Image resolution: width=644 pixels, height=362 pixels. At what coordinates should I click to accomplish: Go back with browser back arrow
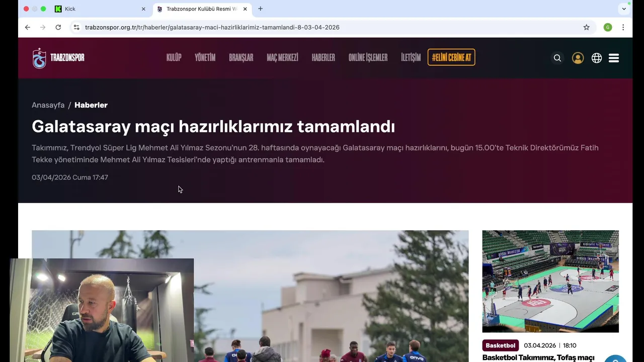click(x=28, y=27)
